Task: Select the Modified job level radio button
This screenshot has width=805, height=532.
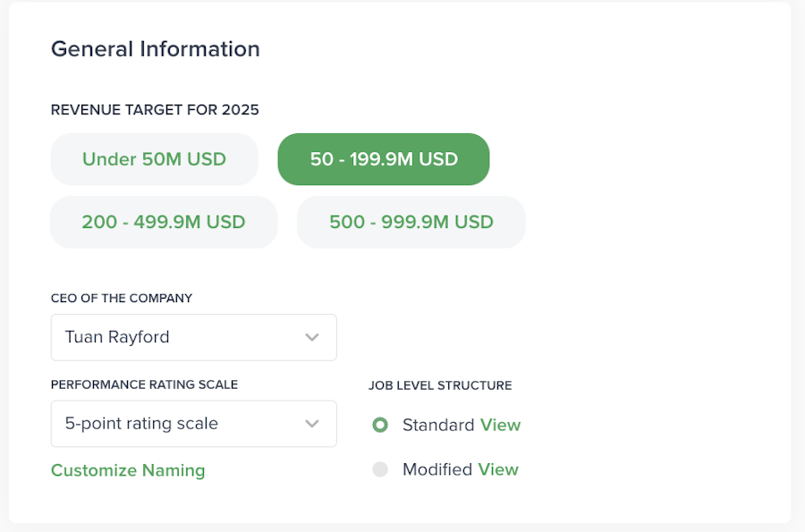Action: point(380,469)
